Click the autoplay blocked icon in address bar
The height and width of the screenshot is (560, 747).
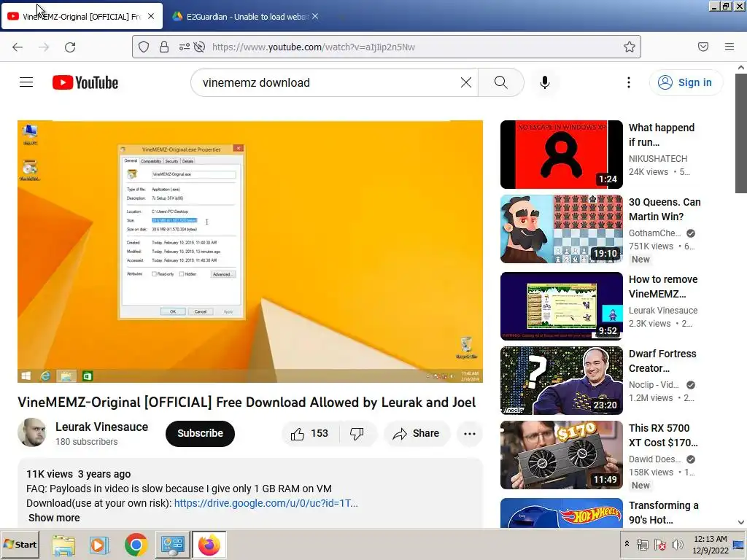[200, 47]
